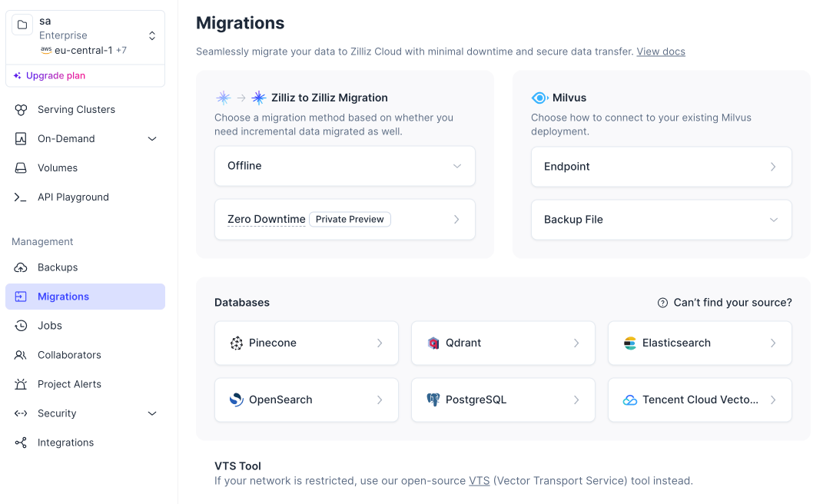823x504 pixels.
Task: Click the Upgrade plan link
Action: (x=55, y=75)
